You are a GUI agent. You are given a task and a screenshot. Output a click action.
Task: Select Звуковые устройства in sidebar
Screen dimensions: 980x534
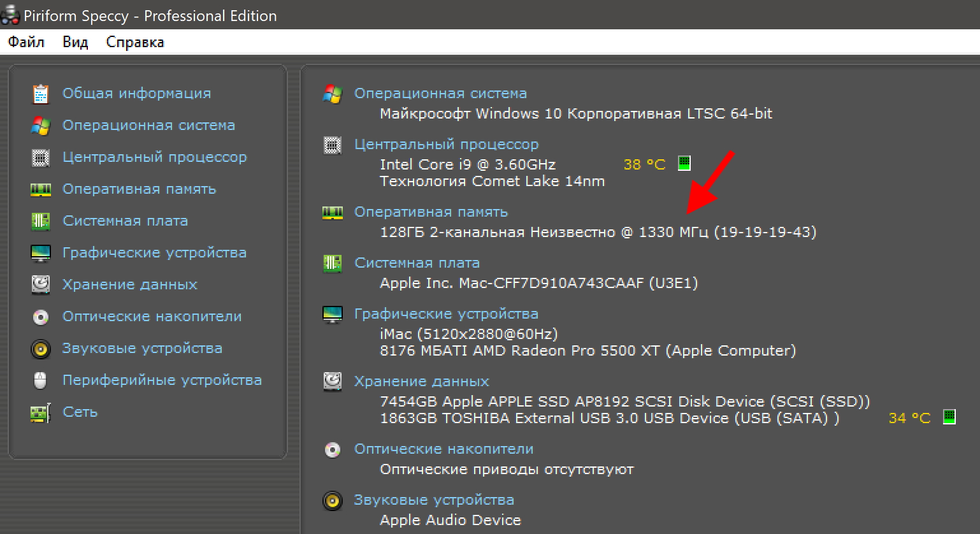142,349
